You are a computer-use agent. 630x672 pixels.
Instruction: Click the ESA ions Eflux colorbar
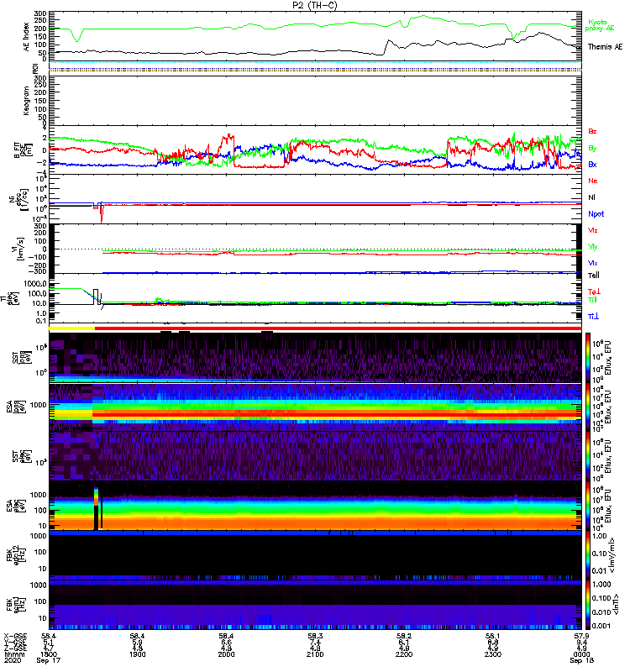coord(588,407)
